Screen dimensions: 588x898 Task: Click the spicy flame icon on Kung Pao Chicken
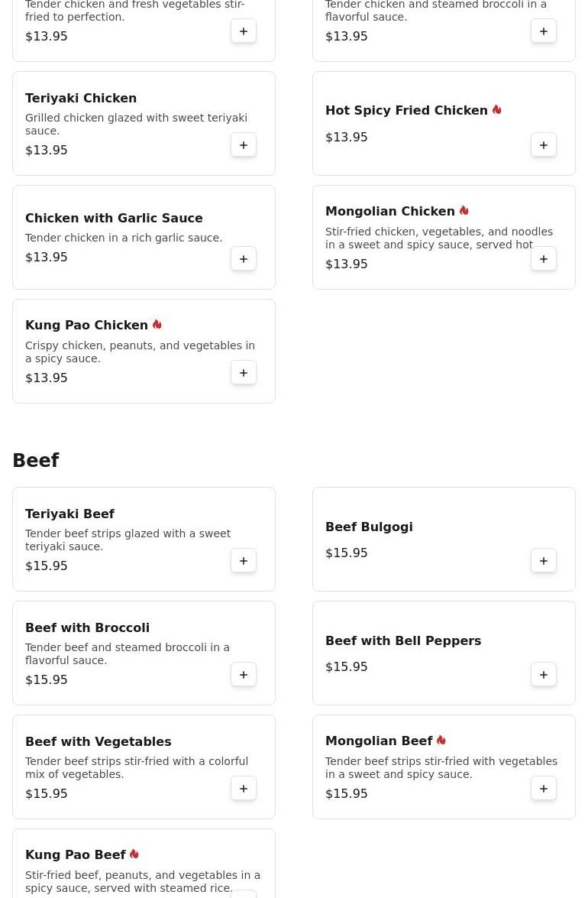pos(157,325)
